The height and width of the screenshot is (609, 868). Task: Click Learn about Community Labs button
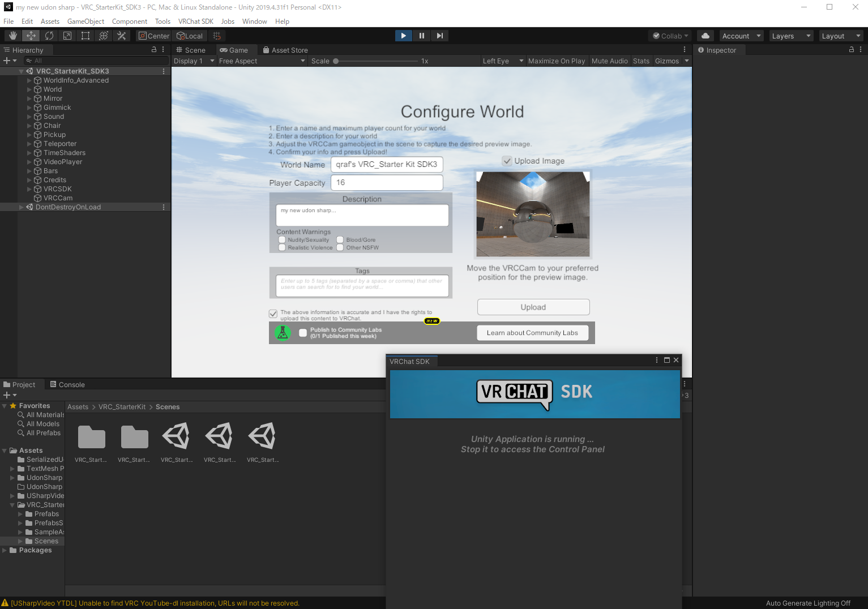click(x=532, y=333)
